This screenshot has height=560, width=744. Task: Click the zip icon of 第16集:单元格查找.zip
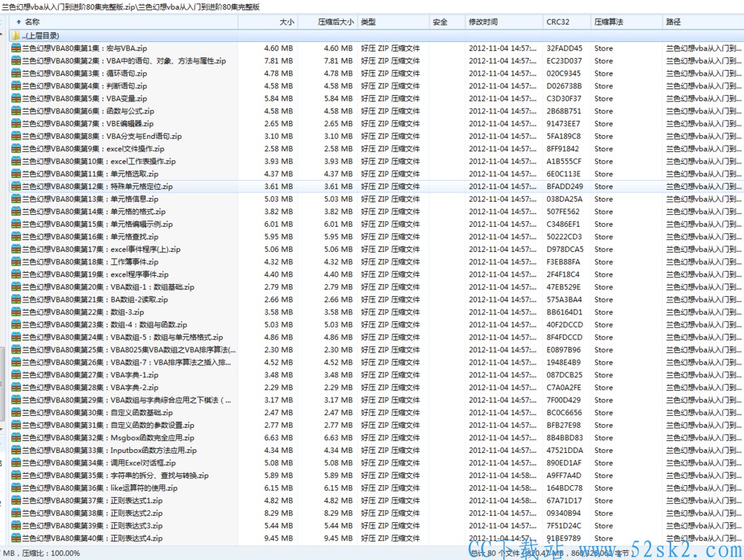[15, 237]
